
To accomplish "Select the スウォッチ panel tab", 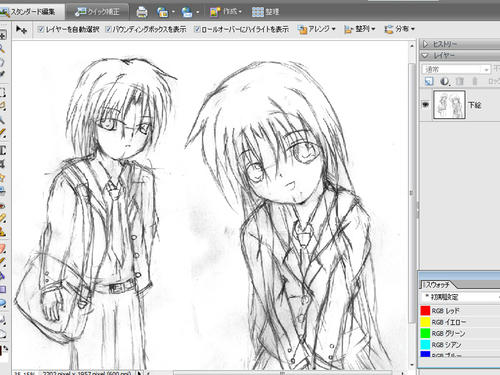I will pyautogui.click(x=436, y=285).
